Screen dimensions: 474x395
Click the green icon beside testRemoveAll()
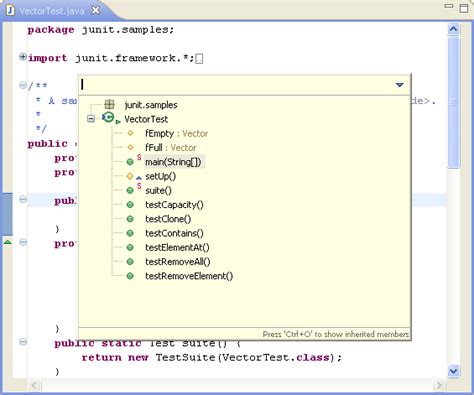tap(130, 262)
